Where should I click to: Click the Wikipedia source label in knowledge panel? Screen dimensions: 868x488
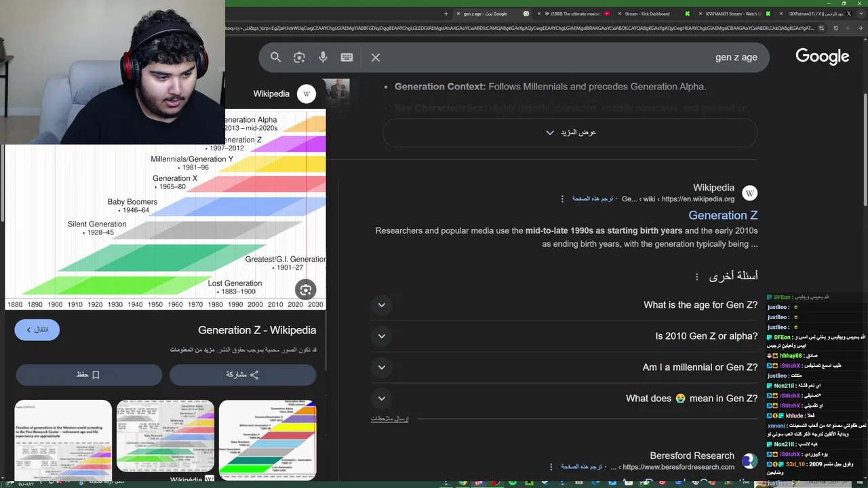click(271, 94)
